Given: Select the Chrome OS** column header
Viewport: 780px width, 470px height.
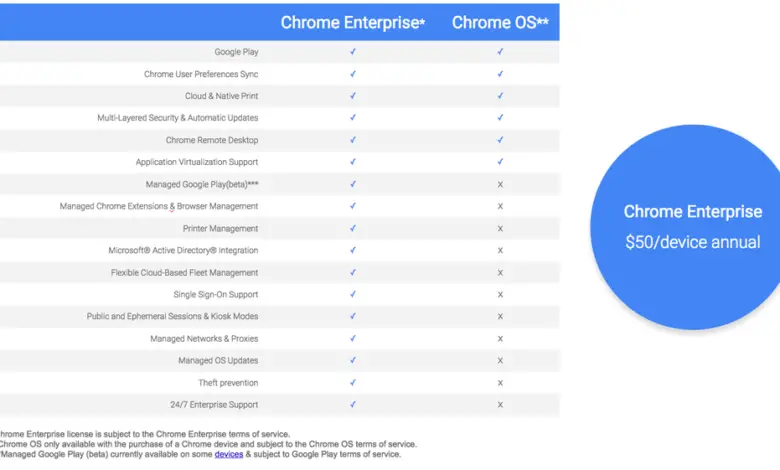Looking at the screenshot, I should click(500, 22).
